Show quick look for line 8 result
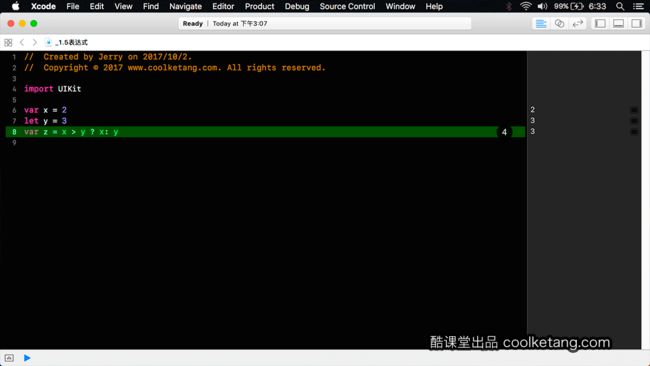The image size is (650, 366). 634,131
